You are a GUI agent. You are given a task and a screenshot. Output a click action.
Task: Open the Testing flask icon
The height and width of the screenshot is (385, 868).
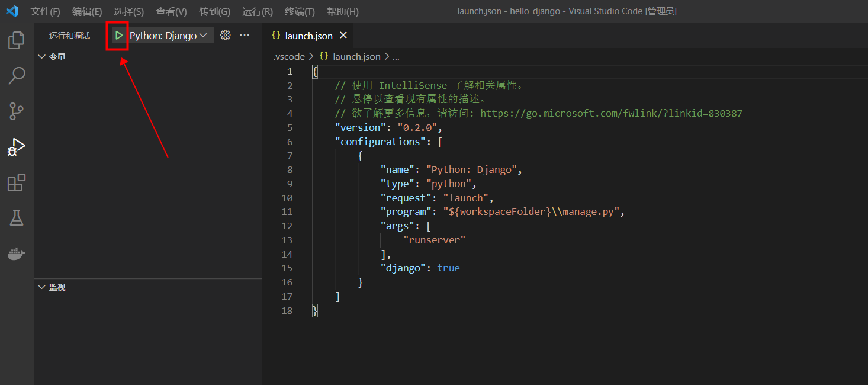[17, 218]
